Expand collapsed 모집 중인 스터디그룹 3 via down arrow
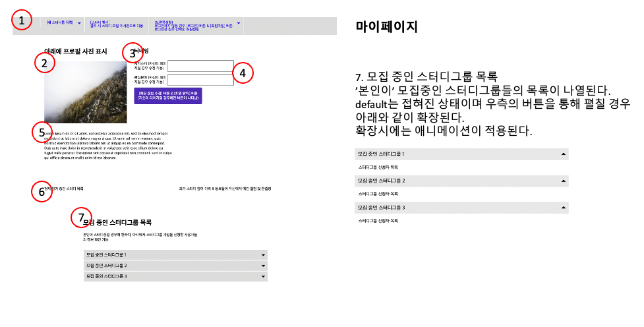The height and width of the screenshot is (327, 644). 263,276
